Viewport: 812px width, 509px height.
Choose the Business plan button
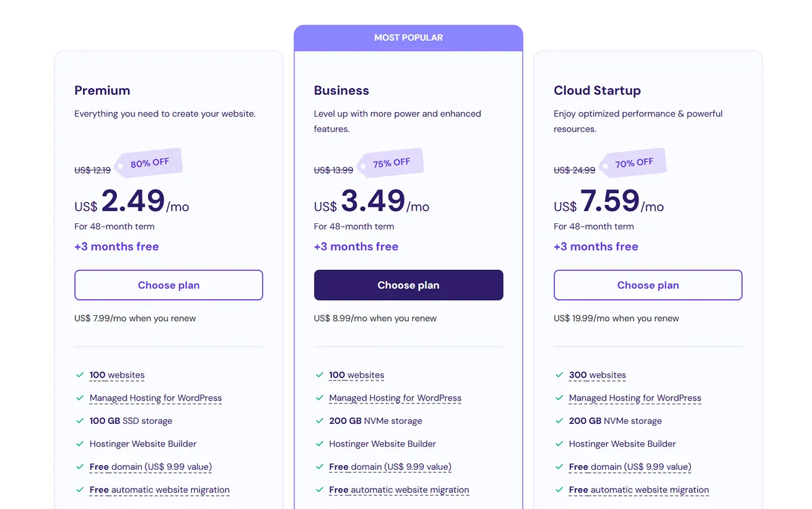(408, 285)
